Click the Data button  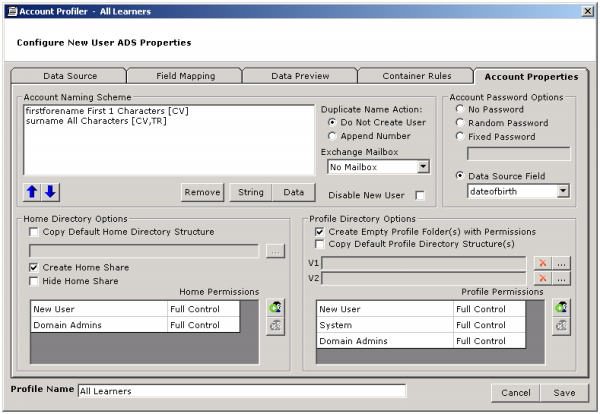tap(293, 192)
